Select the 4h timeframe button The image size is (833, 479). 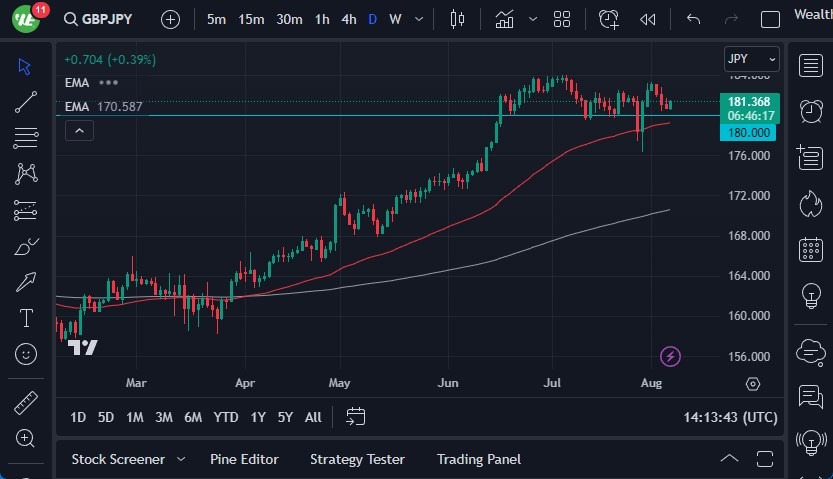348,19
